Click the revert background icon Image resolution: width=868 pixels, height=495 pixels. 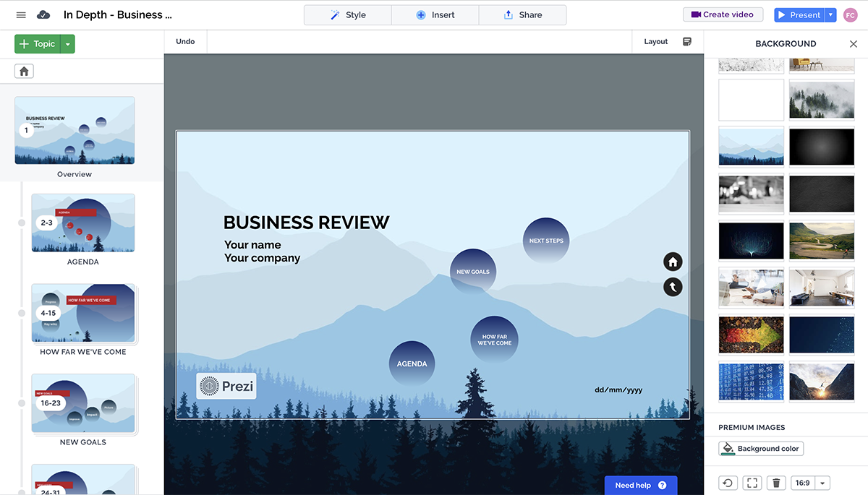(728, 483)
